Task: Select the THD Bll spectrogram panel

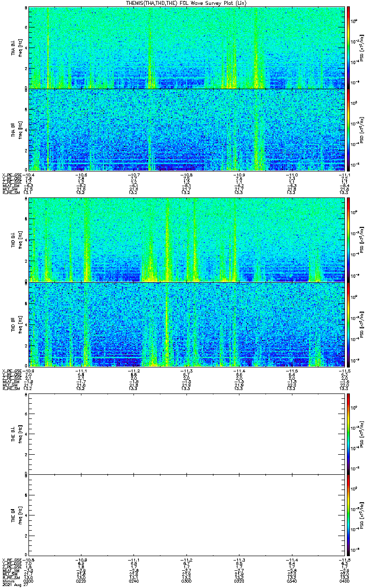Action: (x=186, y=324)
